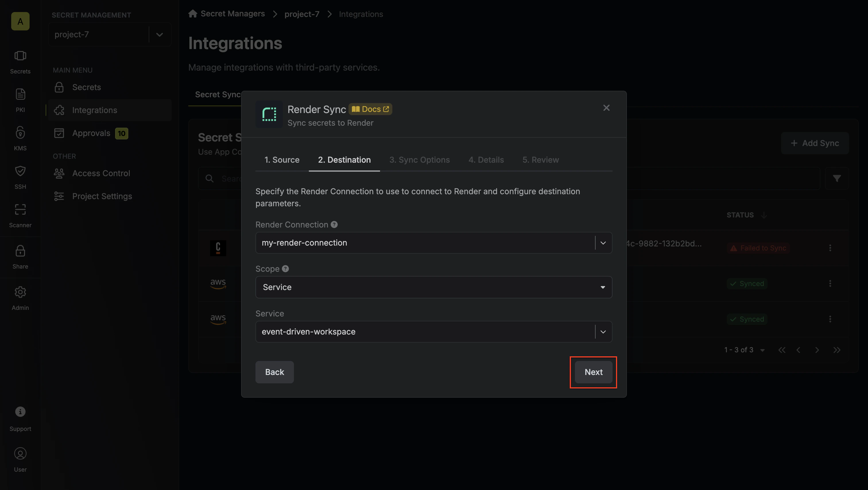Viewport: 868px width, 490px height.
Task: Open Project Settings menu item
Action: point(110,196)
